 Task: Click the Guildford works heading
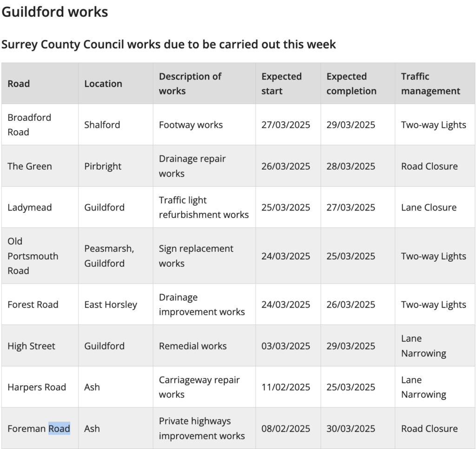pos(55,12)
